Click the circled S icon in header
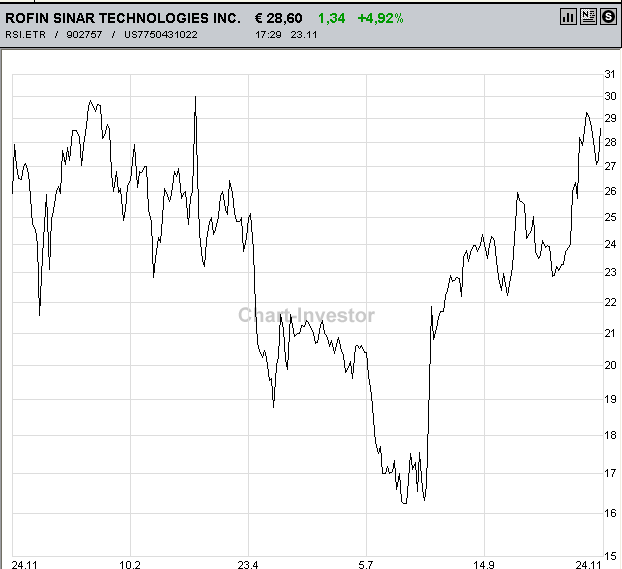The height and width of the screenshot is (569, 622). [608, 17]
